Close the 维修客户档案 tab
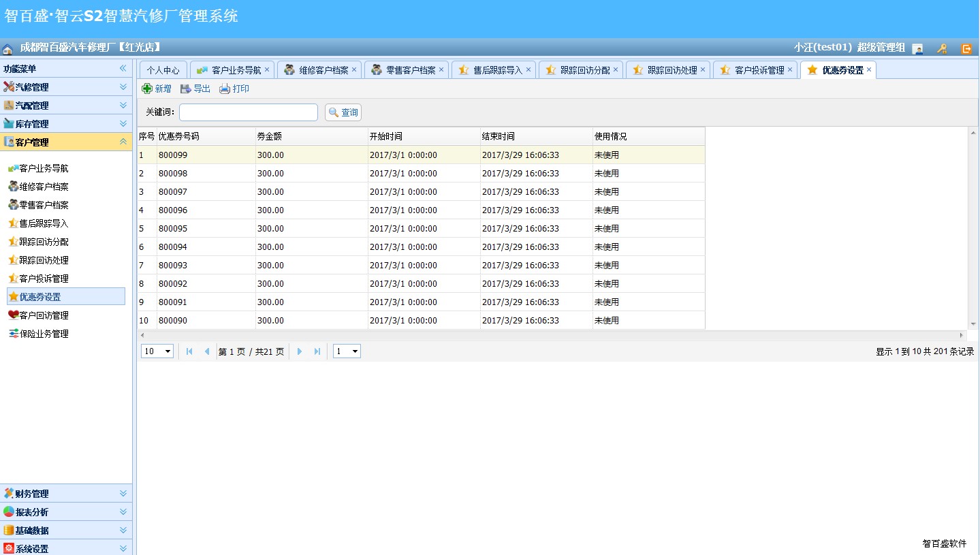The image size is (980, 555). click(x=354, y=69)
